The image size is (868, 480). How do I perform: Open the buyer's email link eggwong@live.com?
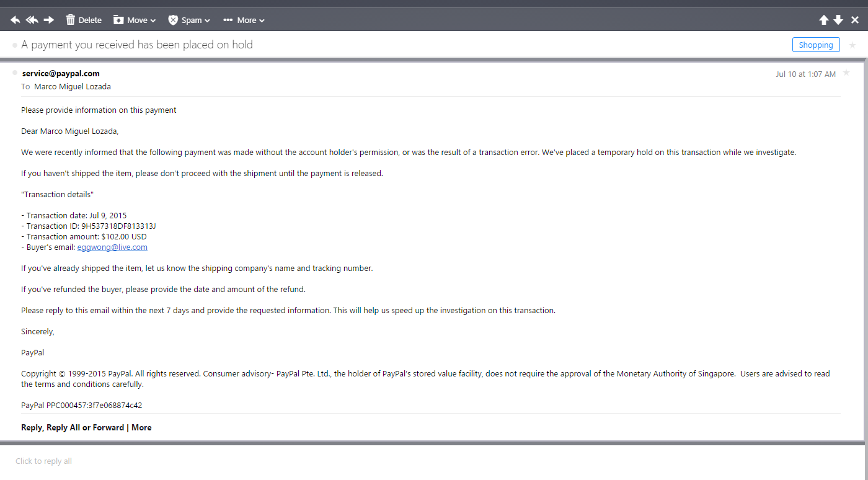click(x=112, y=247)
